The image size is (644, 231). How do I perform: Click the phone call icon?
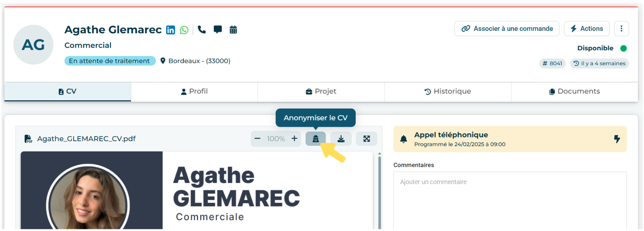point(202,30)
